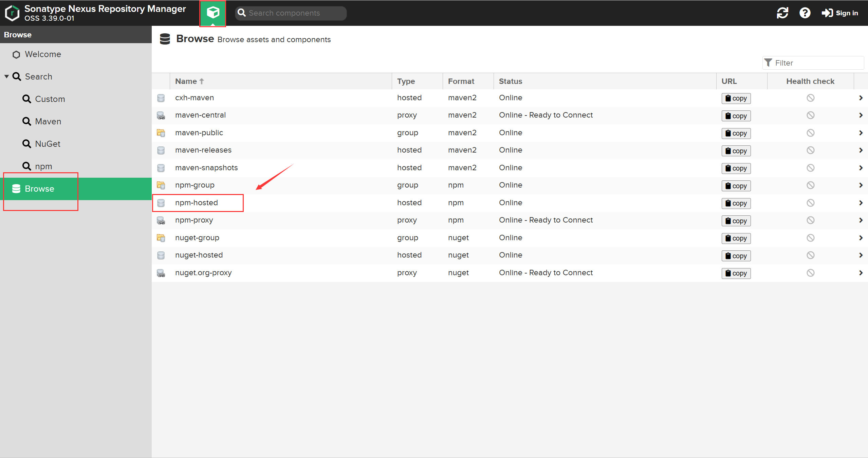
Task: Click health check icon for nuget-hosted
Action: [x=810, y=255]
